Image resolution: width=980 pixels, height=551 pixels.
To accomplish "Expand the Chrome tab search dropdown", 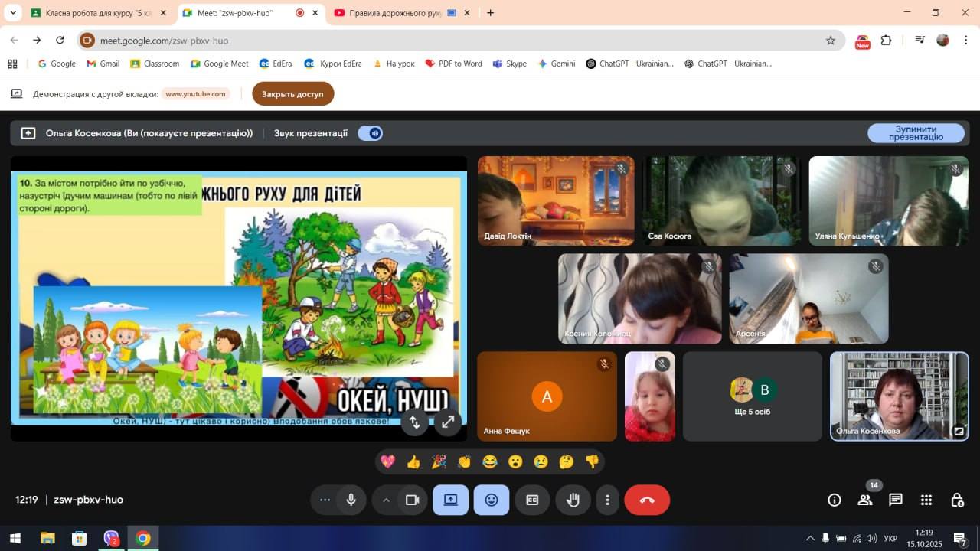I will coord(13,13).
